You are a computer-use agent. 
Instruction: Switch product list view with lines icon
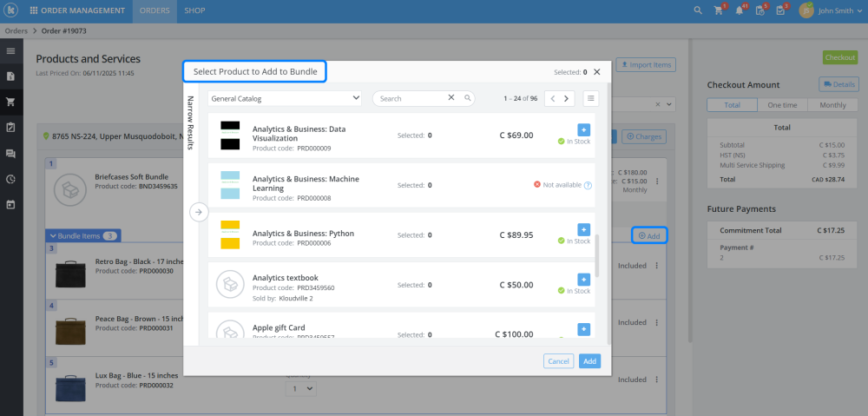590,99
